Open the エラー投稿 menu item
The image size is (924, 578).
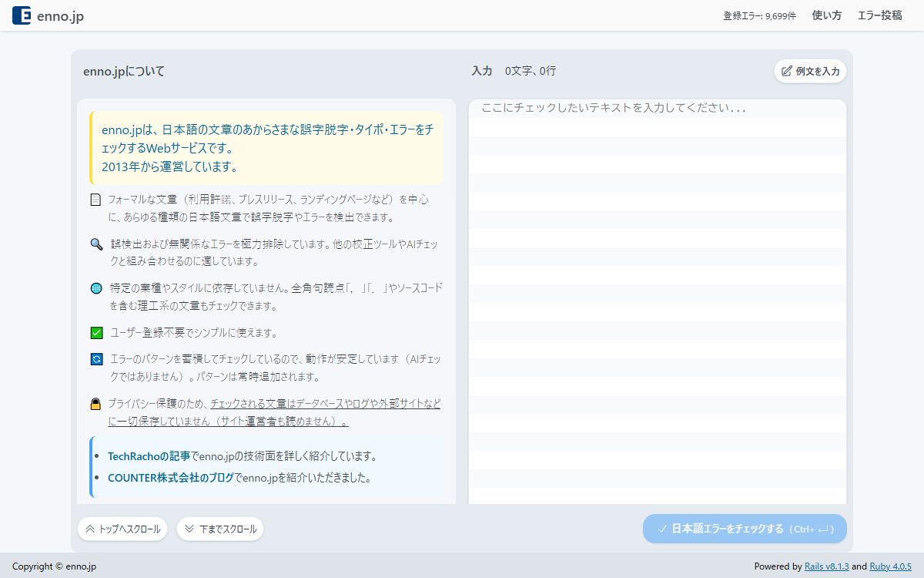tap(880, 15)
